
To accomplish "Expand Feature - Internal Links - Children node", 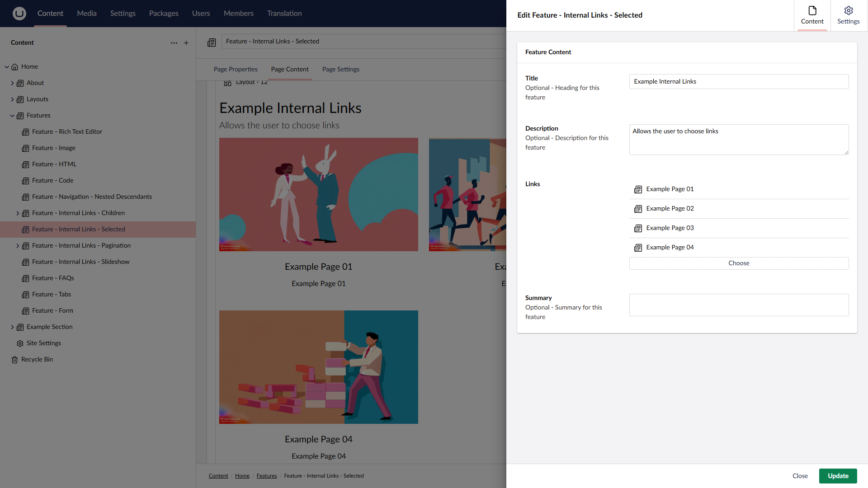I will tap(18, 213).
